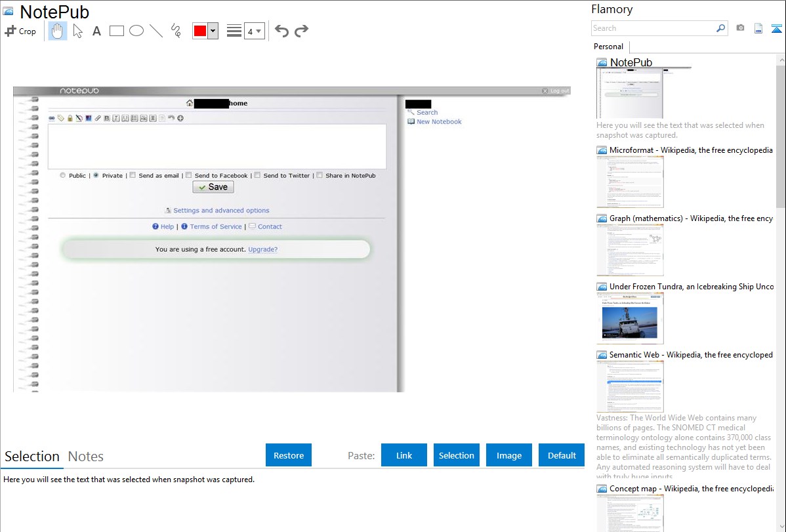The image size is (786, 532).
Task: Open the color picker dropdown arrow
Action: click(x=213, y=31)
